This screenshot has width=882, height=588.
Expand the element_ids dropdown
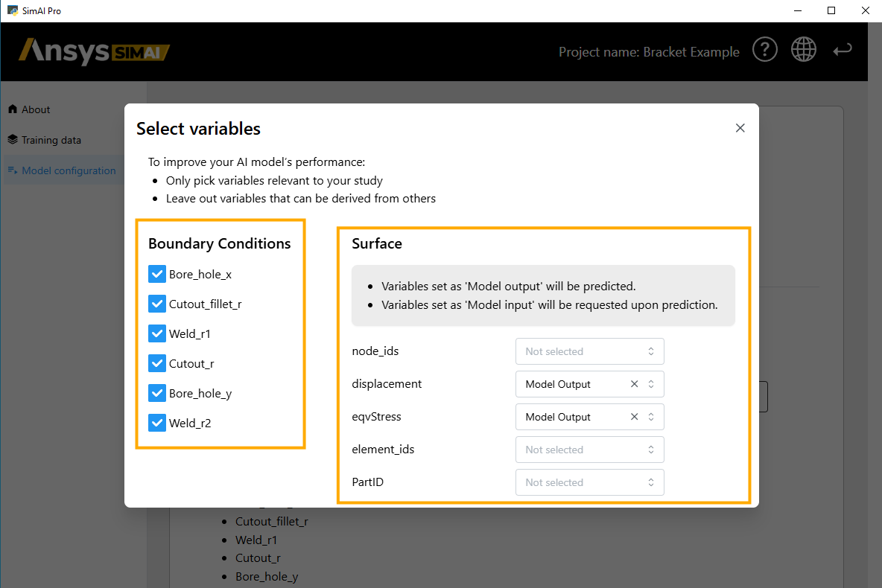tap(589, 450)
